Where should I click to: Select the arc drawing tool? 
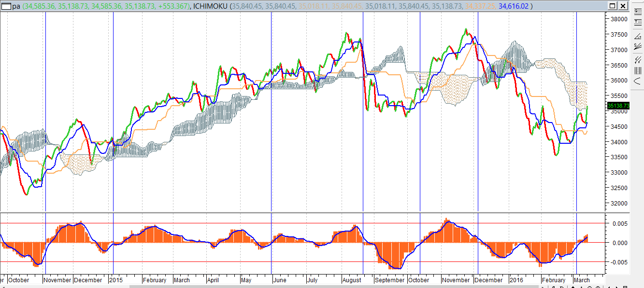tap(637, 81)
